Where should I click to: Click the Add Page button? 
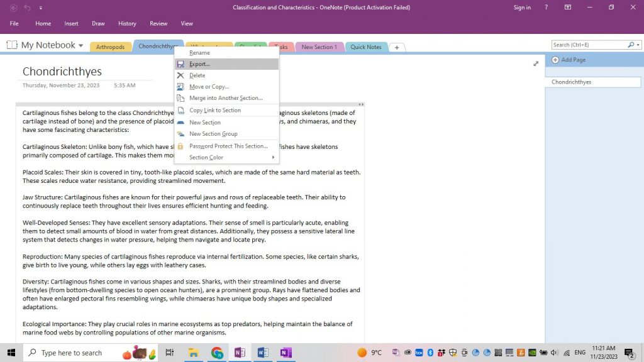pyautogui.click(x=569, y=60)
